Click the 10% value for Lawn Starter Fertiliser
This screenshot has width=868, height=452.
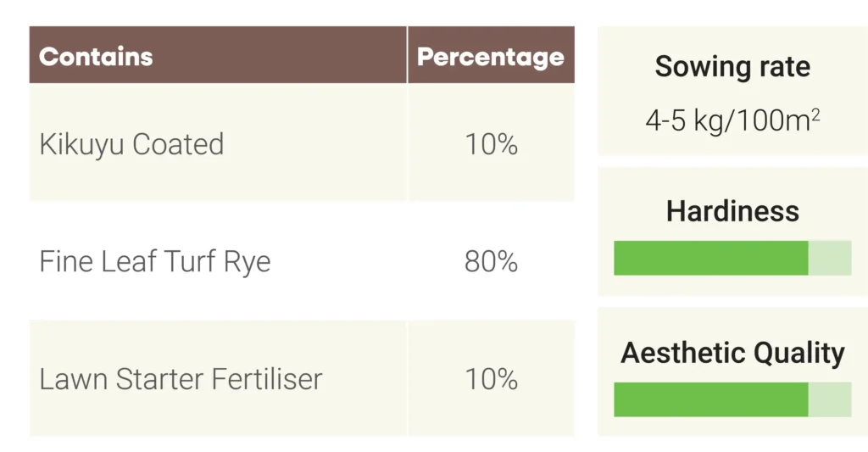[x=491, y=378]
